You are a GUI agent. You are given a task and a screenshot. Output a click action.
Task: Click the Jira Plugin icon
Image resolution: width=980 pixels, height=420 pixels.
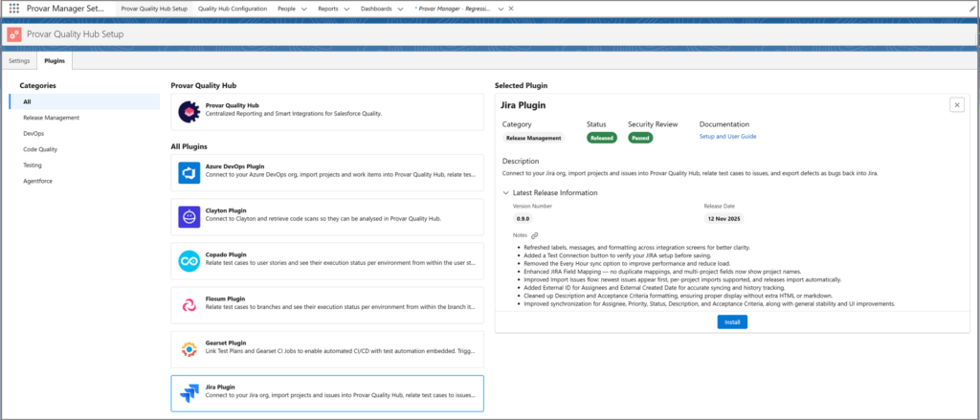[189, 393]
